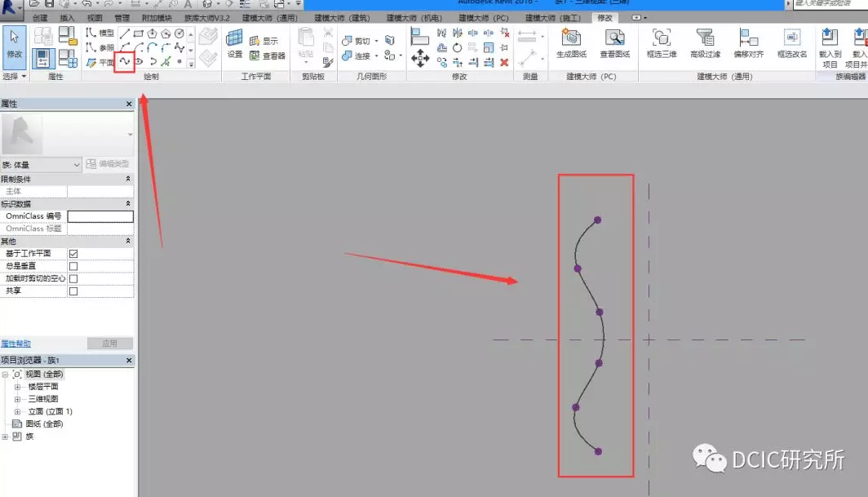Click the OmniClass 编号 input field
868x497 pixels.
(x=100, y=216)
